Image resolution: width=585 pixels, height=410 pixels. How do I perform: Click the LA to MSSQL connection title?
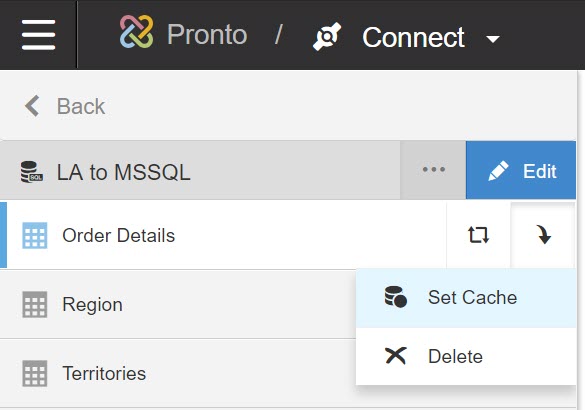pyautogui.click(x=123, y=172)
